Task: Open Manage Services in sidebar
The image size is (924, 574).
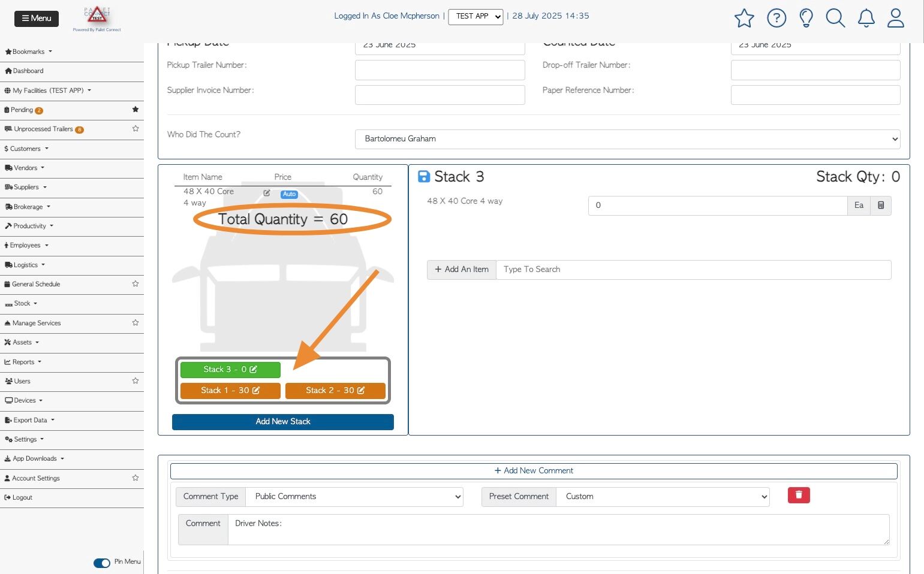Action: tap(32, 323)
